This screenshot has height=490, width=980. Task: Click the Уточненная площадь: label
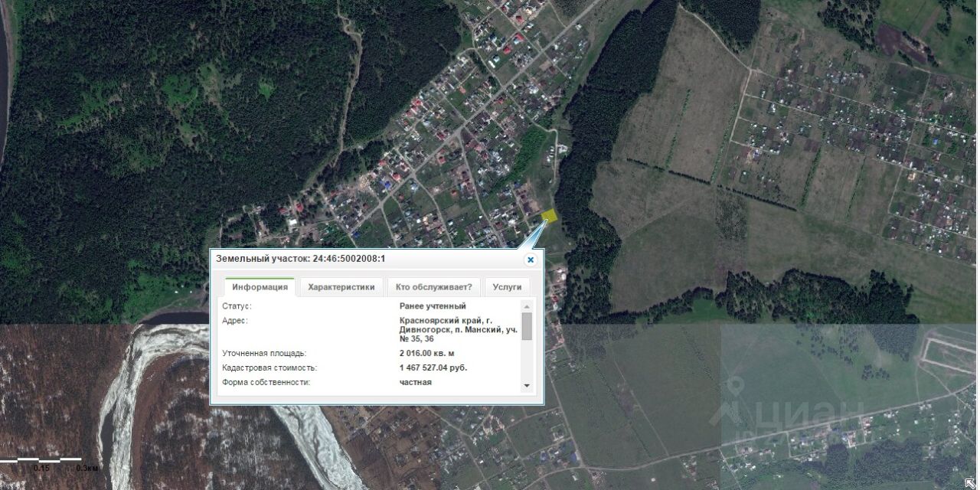[x=264, y=354]
